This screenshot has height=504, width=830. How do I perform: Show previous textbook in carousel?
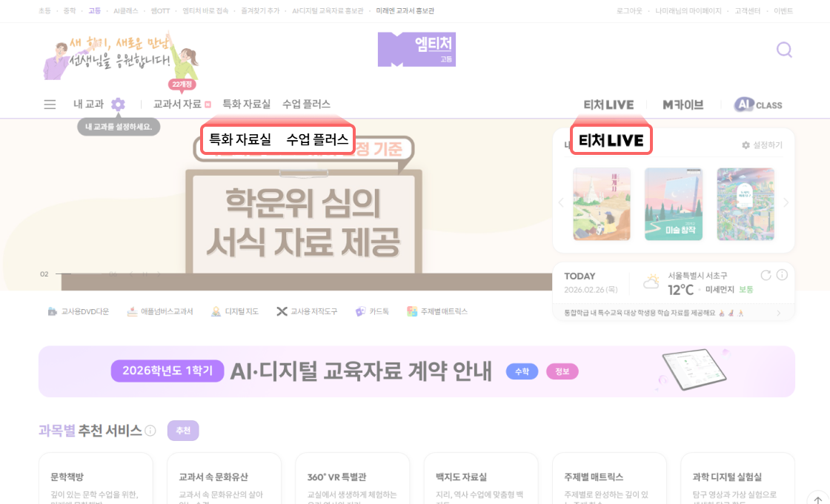(561, 202)
